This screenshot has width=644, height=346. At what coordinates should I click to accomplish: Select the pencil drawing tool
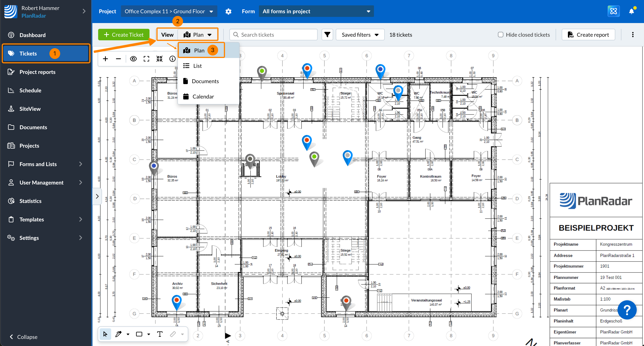click(x=118, y=334)
